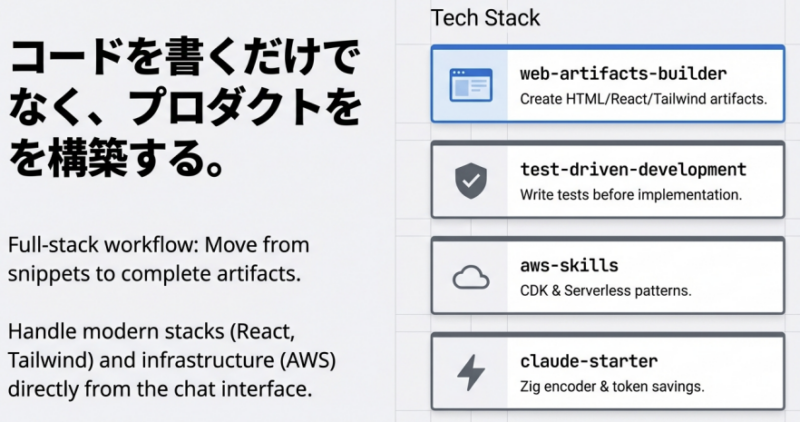This screenshot has width=800, height=422.
Task: Click the 'Tech Stack' heading
Action: (x=485, y=18)
